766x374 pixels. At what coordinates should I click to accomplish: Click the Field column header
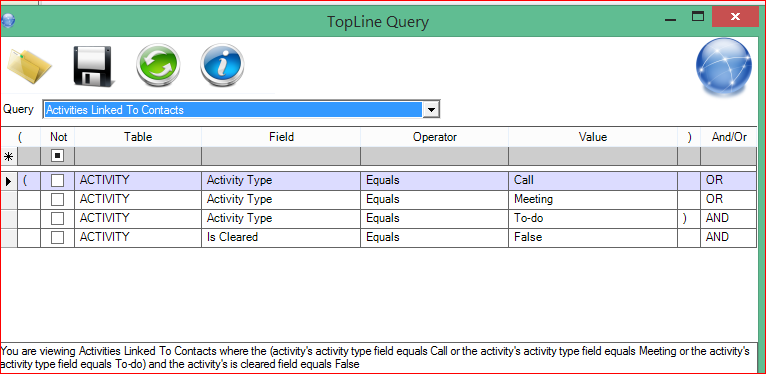click(281, 137)
